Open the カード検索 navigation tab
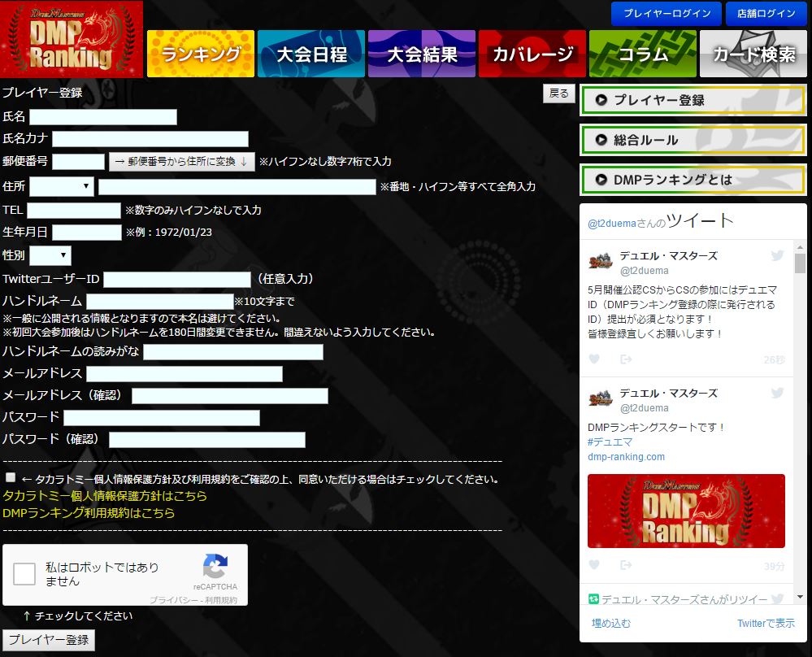812x657 pixels. [x=753, y=54]
